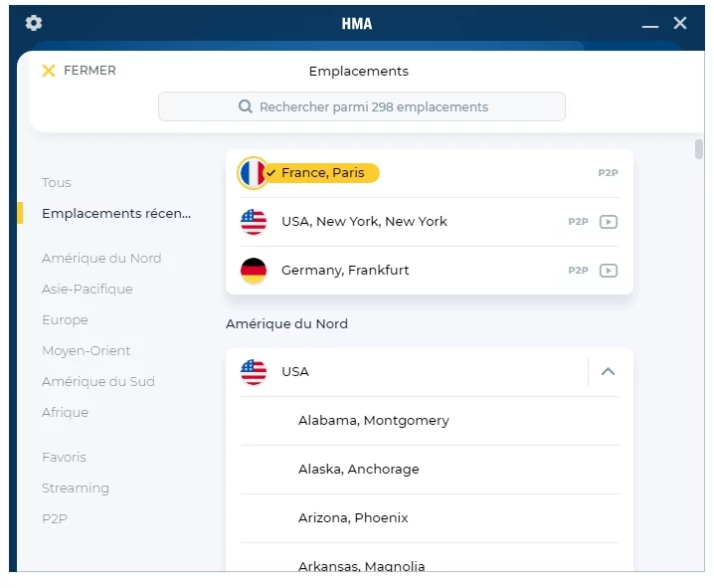The width and height of the screenshot is (714, 588).
Task: Select the France flag icon
Action: coord(253,173)
